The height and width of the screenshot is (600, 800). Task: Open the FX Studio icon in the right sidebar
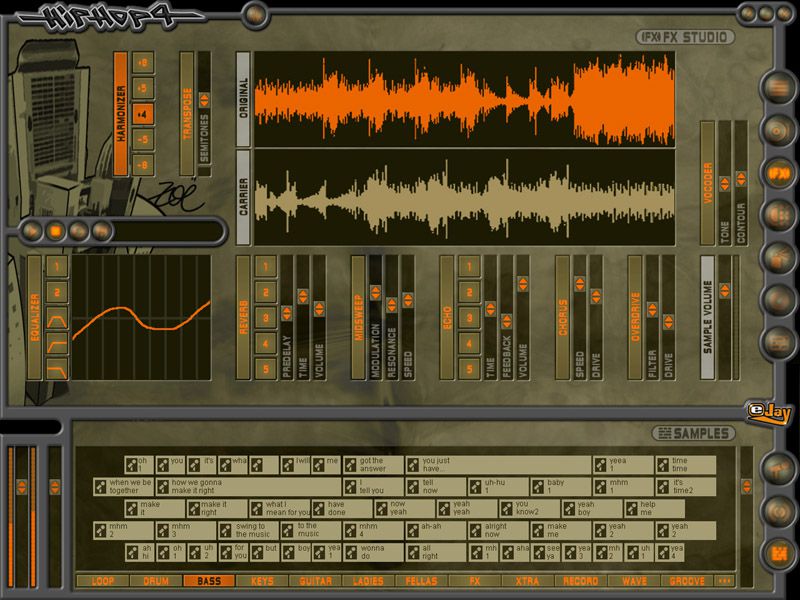[x=777, y=172]
